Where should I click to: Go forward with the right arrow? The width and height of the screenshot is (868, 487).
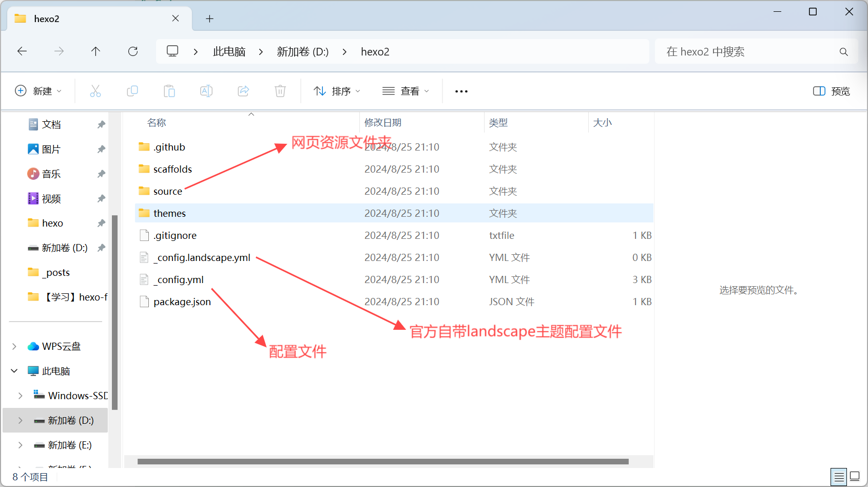59,51
